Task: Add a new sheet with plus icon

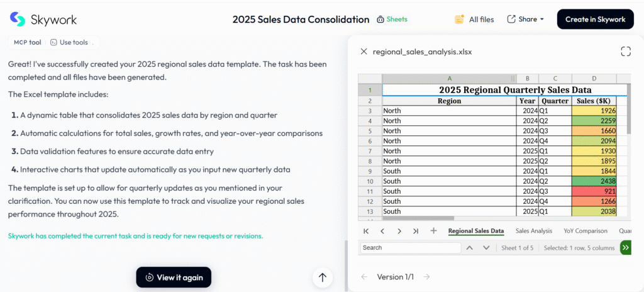Action: pos(433,231)
